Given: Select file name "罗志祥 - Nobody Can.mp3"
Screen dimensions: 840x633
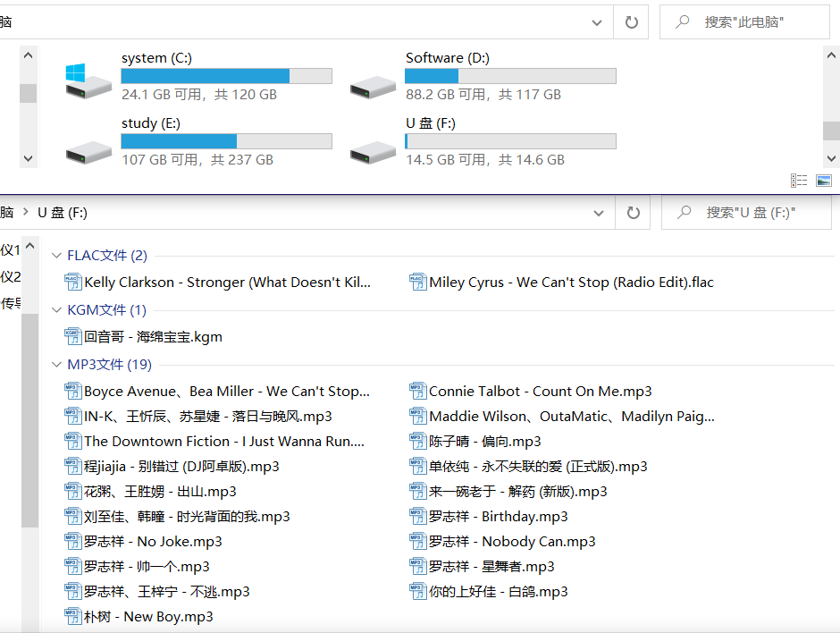Looking at the screenshot, I should (x=512, y=541).
